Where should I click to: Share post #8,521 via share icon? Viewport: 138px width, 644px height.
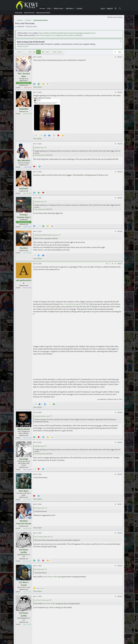pyautogui.click(x=115, y=57)
